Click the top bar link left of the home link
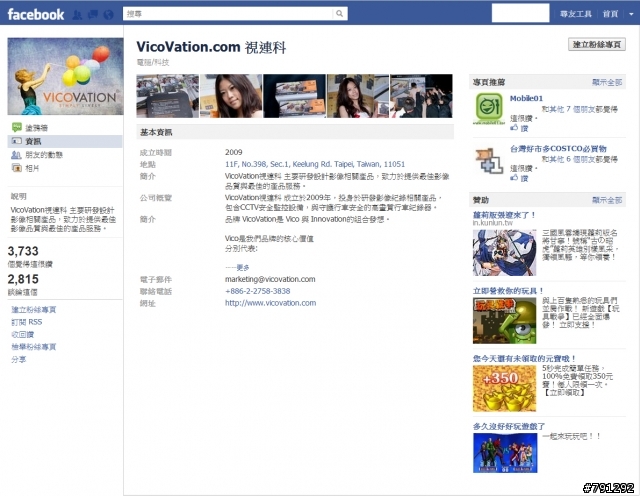The height and width of the screenshot is (496, 640). 576,14
